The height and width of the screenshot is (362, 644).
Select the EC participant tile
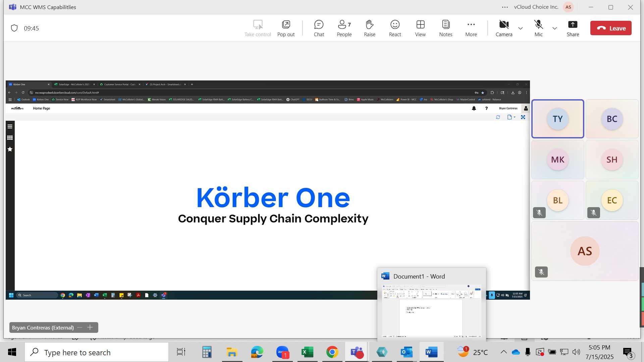click(612, 200)
